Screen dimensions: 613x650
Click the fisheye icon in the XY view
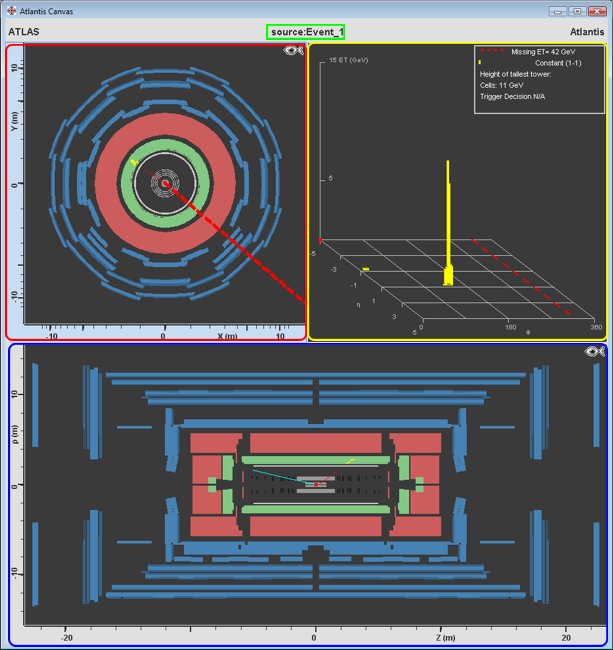point(293,50)
